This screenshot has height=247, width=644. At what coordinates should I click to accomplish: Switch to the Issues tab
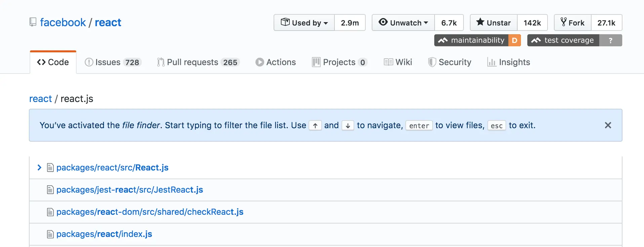(x=113, y=62)
